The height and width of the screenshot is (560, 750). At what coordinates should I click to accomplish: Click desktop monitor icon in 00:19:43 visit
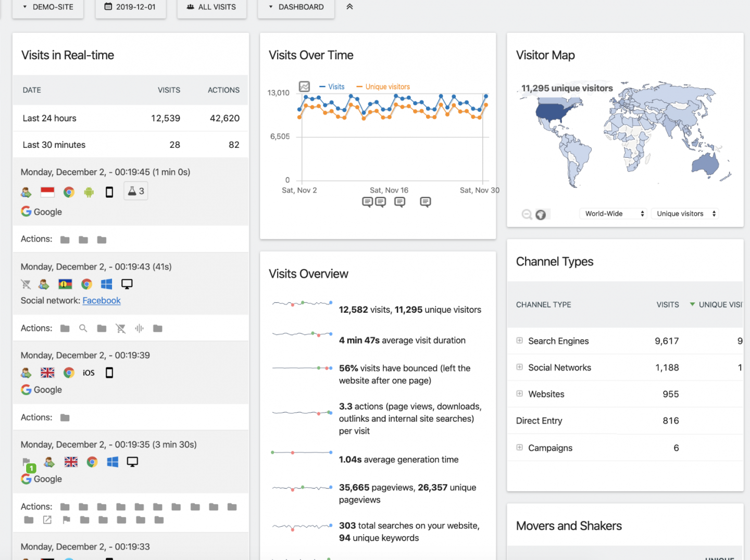[127, 284]
